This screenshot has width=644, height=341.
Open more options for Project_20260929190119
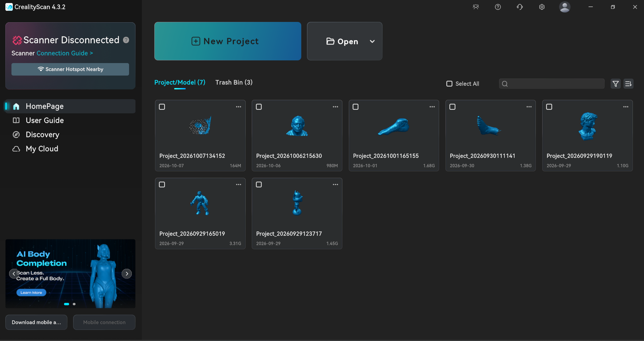[626, 107]
